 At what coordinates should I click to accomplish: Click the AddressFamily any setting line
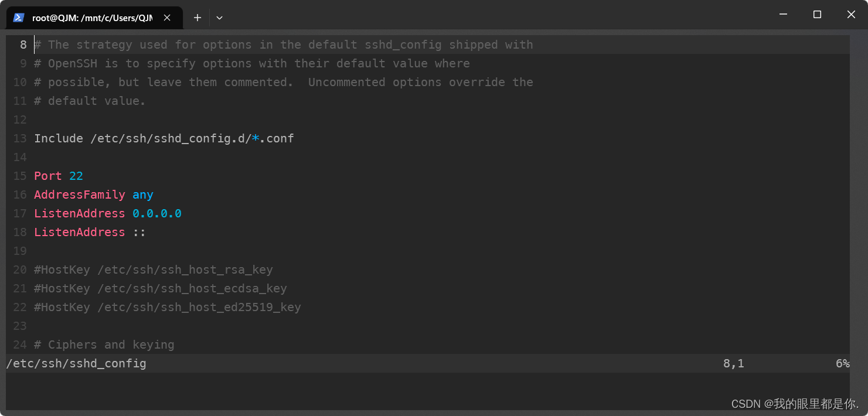tap(94, 195)
